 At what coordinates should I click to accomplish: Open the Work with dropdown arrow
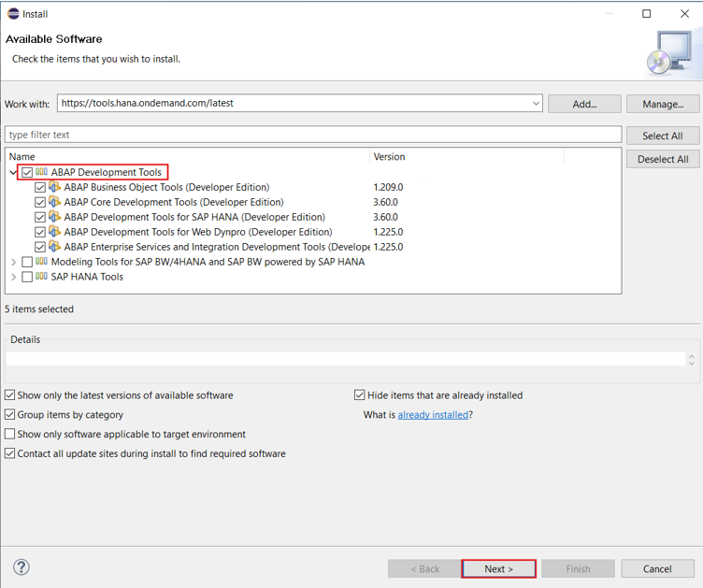click(x=536, y=103)
